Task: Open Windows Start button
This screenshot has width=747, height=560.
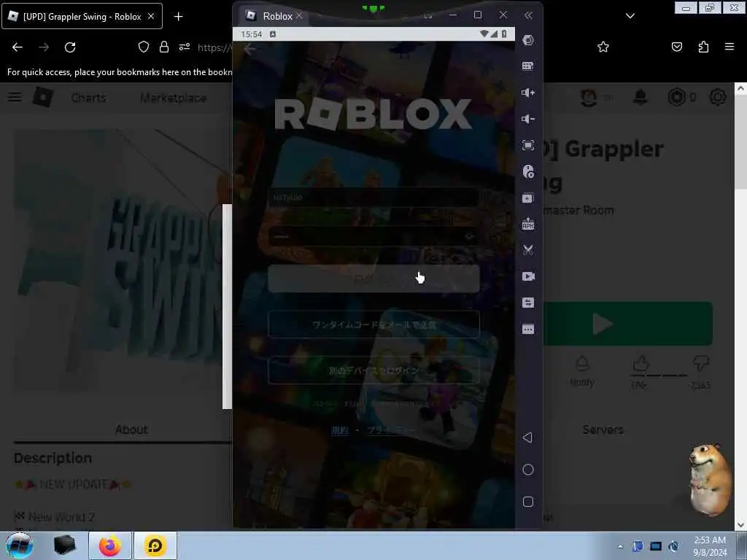Action: pos(19,545)
